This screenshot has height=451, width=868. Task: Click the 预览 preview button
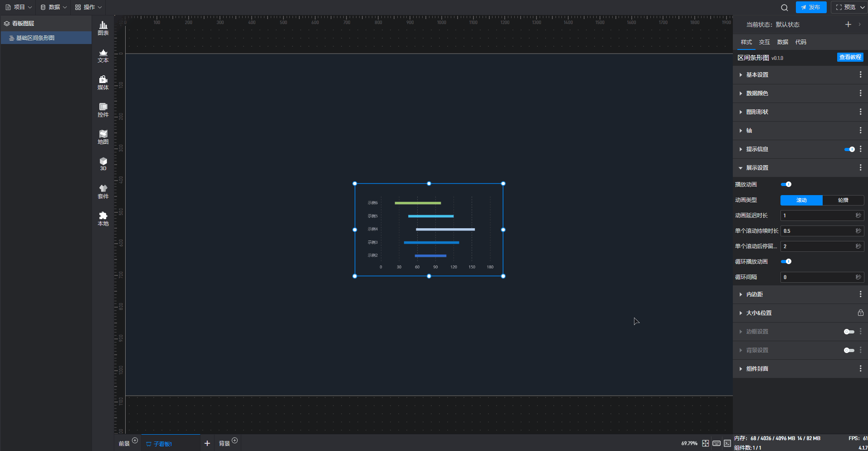click(x=846, y=7)
